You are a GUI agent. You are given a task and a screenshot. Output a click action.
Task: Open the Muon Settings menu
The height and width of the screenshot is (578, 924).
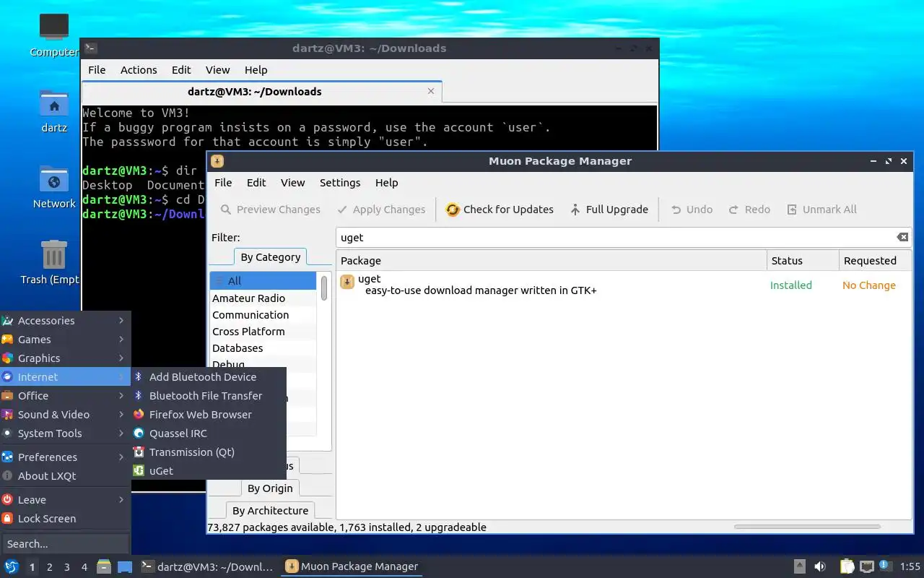point(340,183)
